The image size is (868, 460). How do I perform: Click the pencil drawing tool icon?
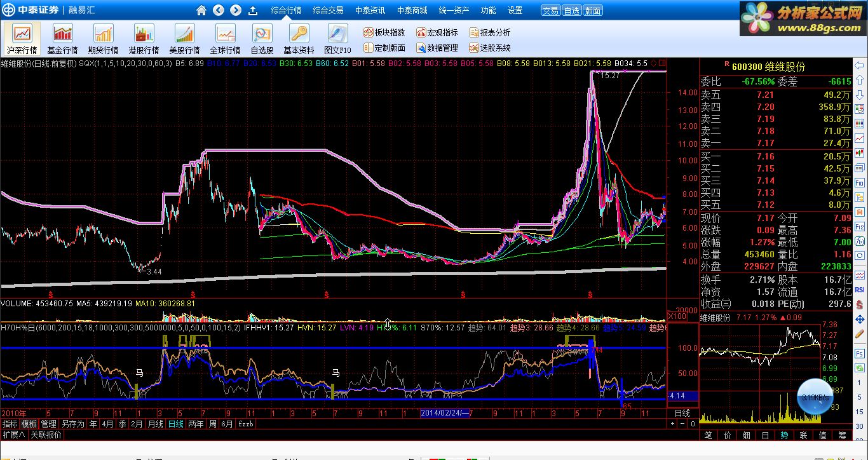[x=858, y=334]
